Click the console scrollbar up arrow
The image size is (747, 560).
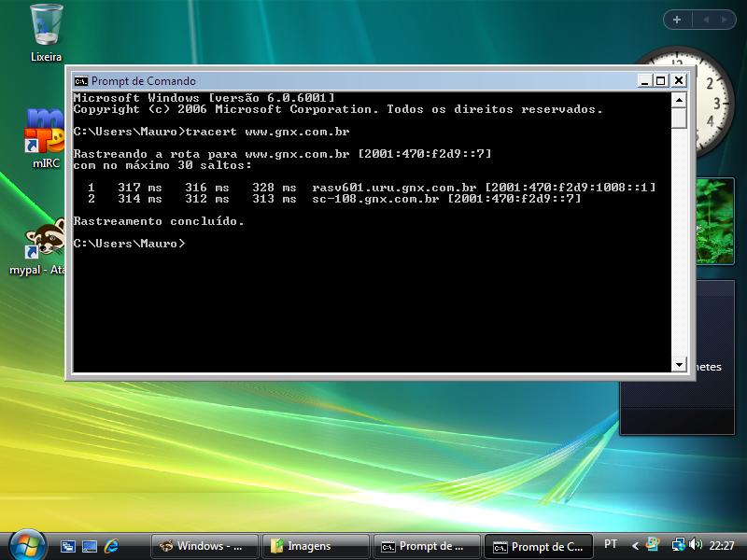[x=679, y=99]
